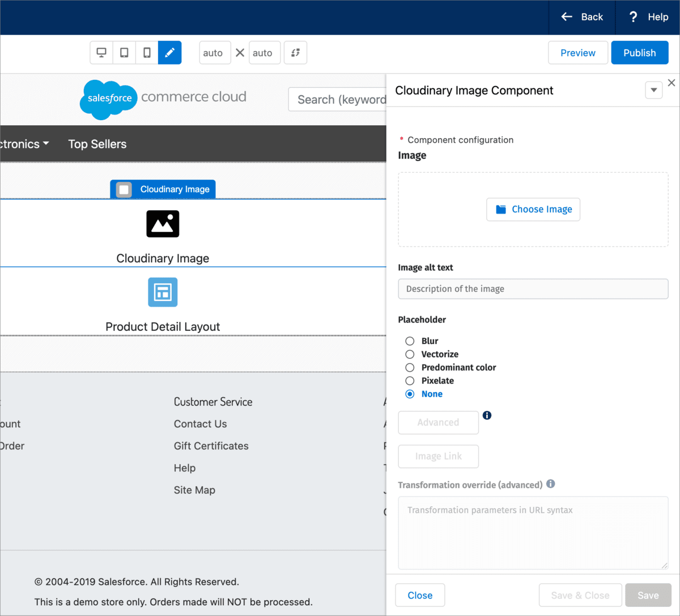The height and width of the screenshot is (616, 680).
Task: Click info icon next to Transformation override
Action: click(550, 484)
